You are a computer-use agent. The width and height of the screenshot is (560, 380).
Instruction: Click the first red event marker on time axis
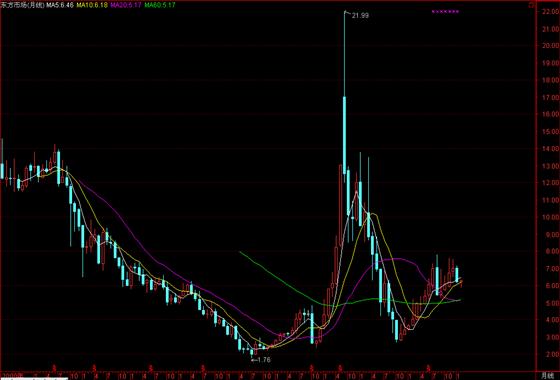point(54,367)
